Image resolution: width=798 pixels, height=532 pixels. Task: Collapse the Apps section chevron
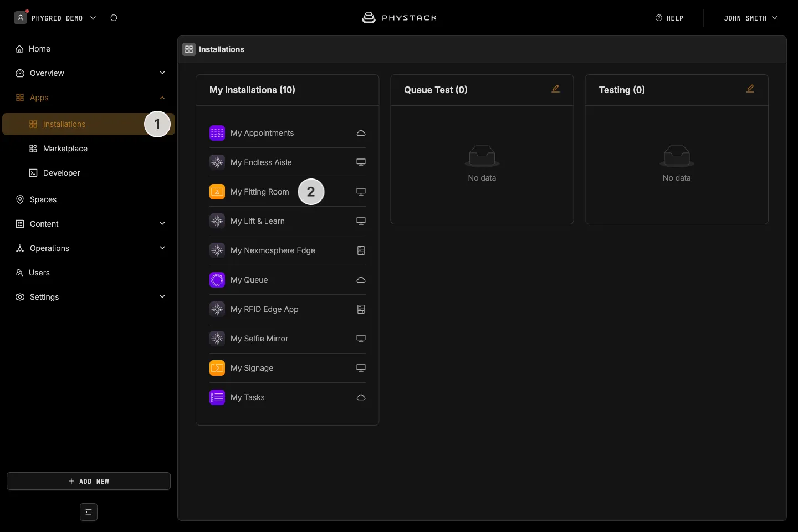pyautogui.click(x=162, y=98)
